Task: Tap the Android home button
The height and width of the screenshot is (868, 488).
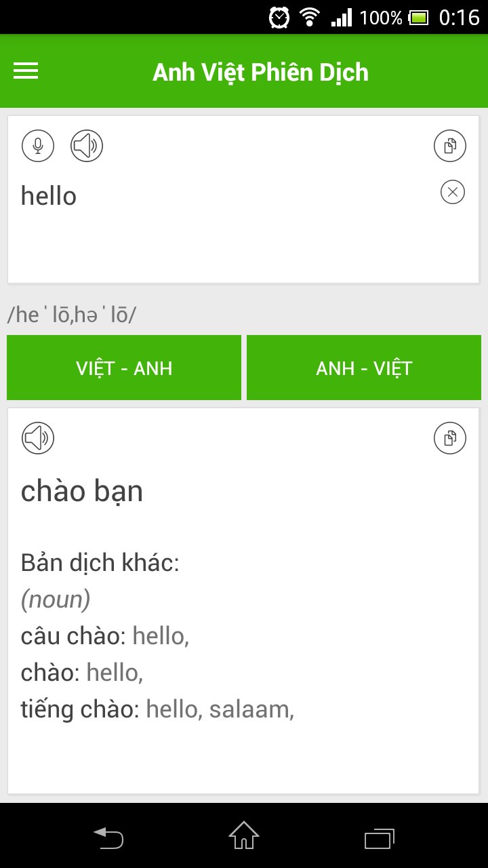Action: coord(244,835)
